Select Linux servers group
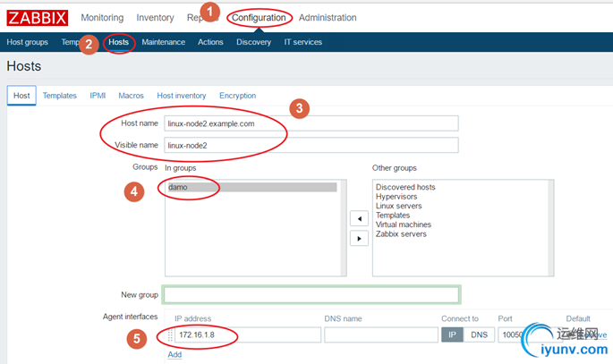Image resolution: width=613 pixels, height=364 pixels. click(399, 206)
